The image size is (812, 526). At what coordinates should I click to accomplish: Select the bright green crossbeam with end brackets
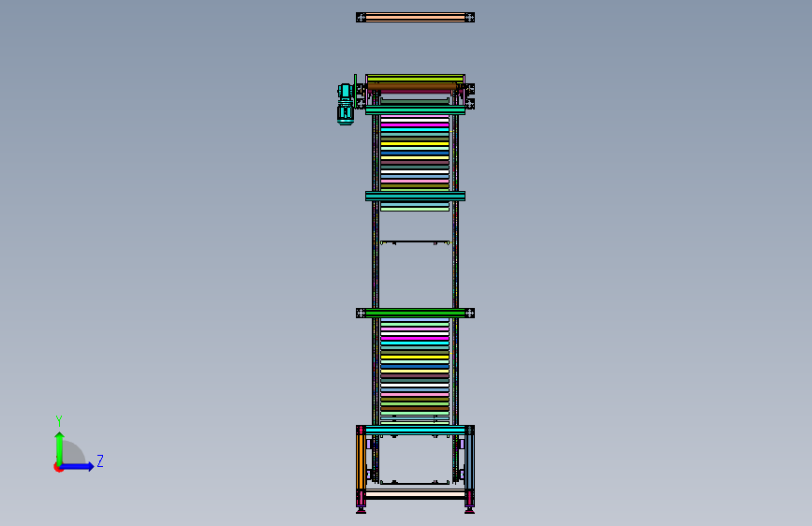coord(415,313)
